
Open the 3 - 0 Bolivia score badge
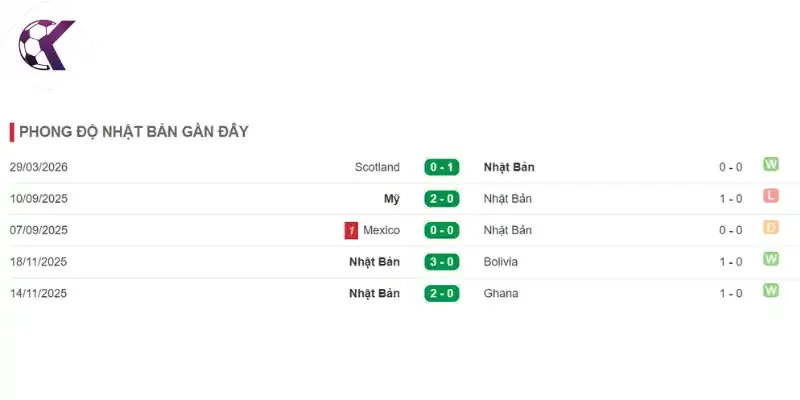click(x=442, y=262)
